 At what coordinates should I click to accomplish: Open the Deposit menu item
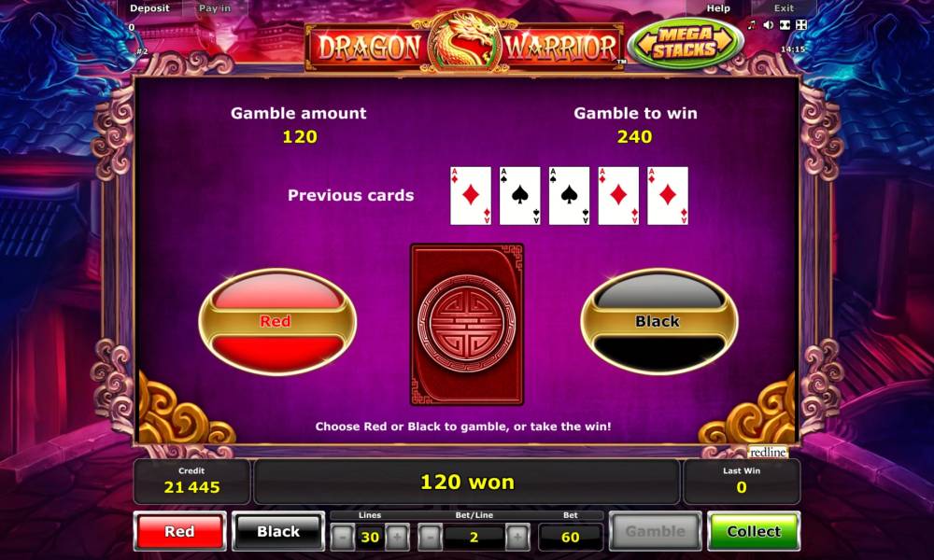click(x=149, y=8)
